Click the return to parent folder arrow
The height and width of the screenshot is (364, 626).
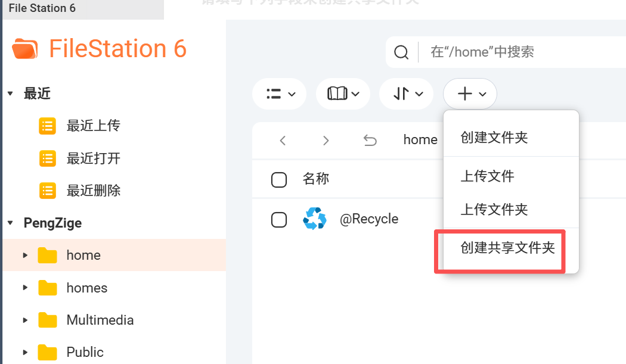tap(370, 141)
